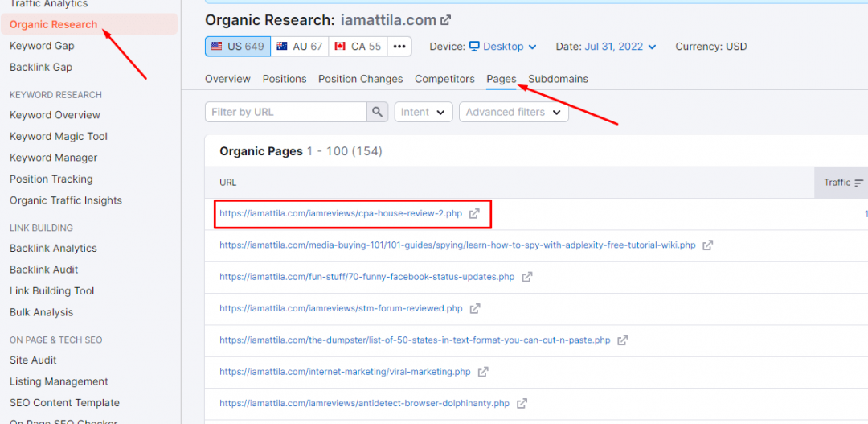Open Keyword Magic Tool in sidebar

click(x=58, y=137)
